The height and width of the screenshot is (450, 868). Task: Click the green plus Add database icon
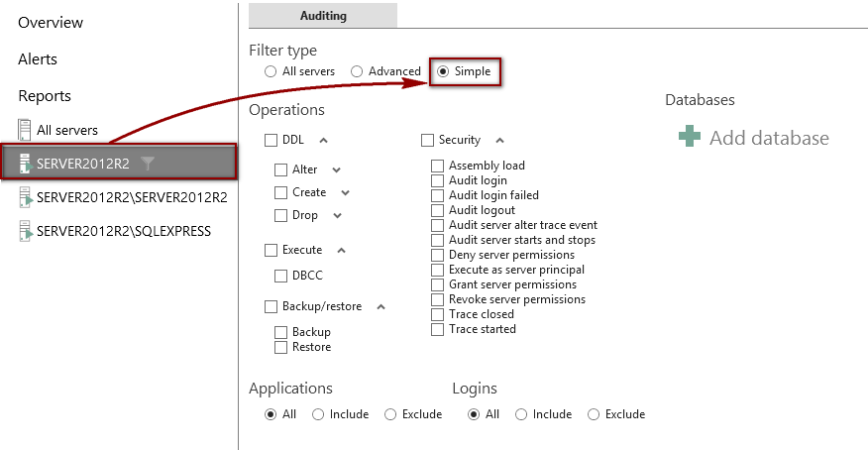690,136
